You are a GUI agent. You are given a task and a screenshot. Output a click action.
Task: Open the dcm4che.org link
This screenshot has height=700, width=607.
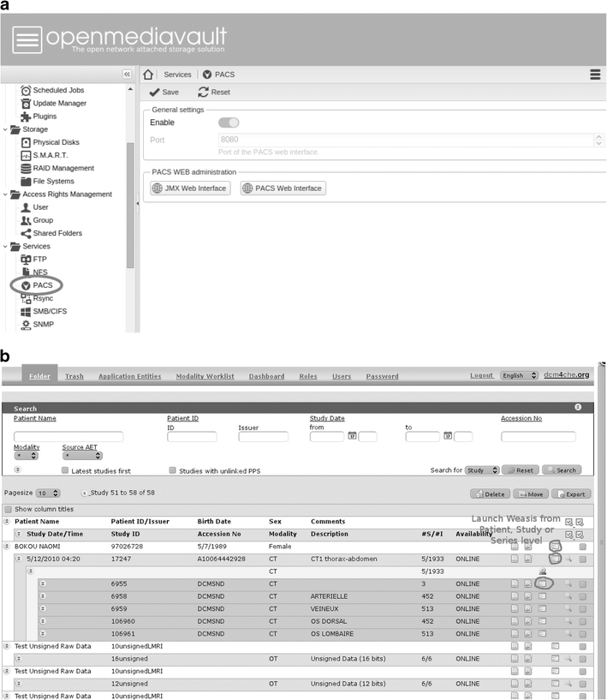pyautogui.click(x=567, y=374)
